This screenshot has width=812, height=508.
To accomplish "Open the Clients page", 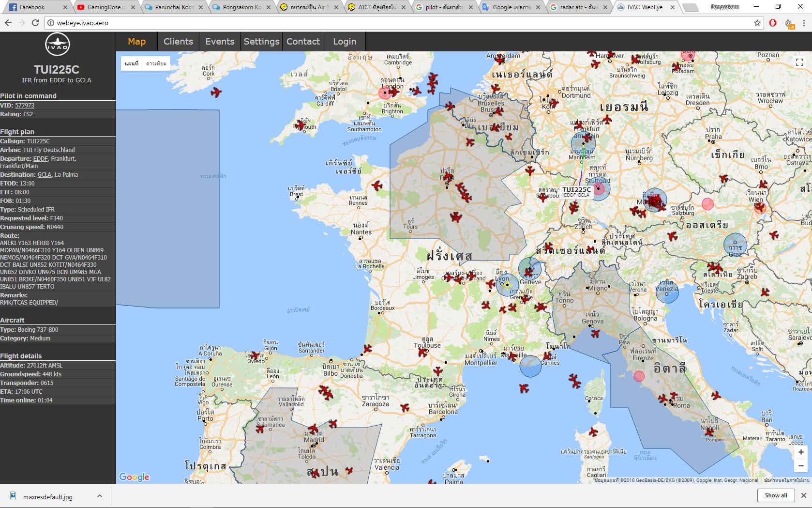I will 178,42.
